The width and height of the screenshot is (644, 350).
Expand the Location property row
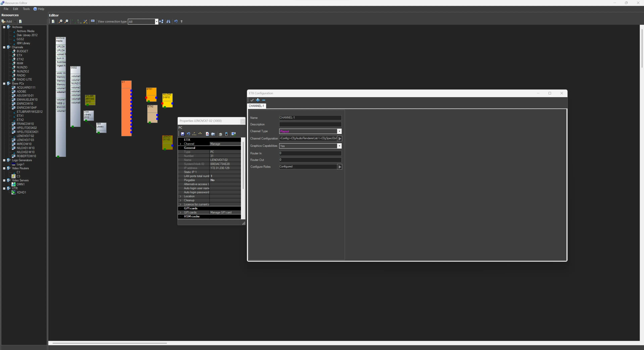pos(181,196)
